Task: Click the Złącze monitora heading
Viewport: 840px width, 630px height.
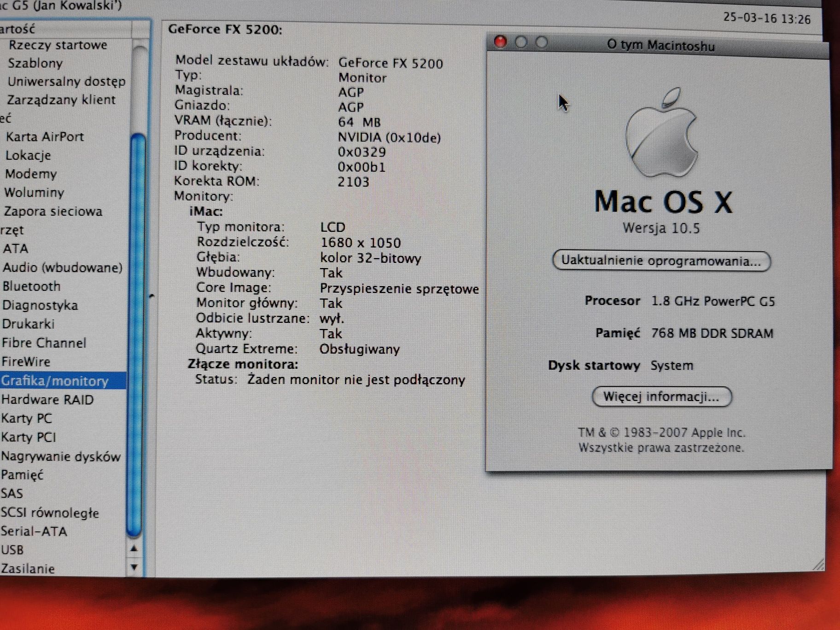Action: [x=243, y=364]
